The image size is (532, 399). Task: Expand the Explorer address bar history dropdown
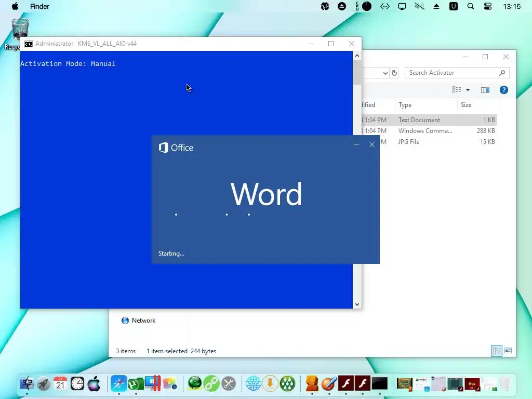[x=385, y=73]
